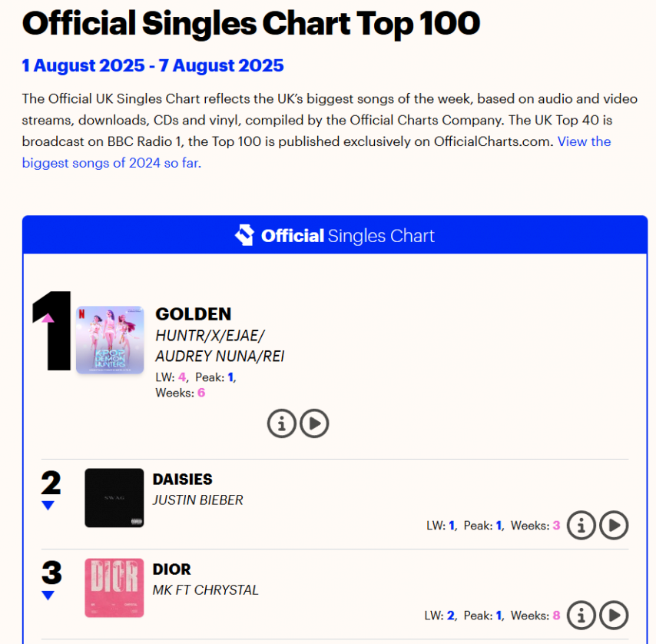Open the black SWAG album cover

point(114,498)
